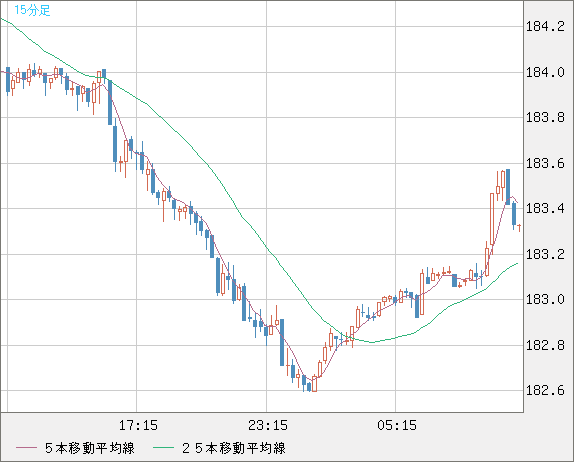The width and height of the screenshot is (574, 462).
Task: Click the 183.8 price axis label
Action: [x=545, y=118]
